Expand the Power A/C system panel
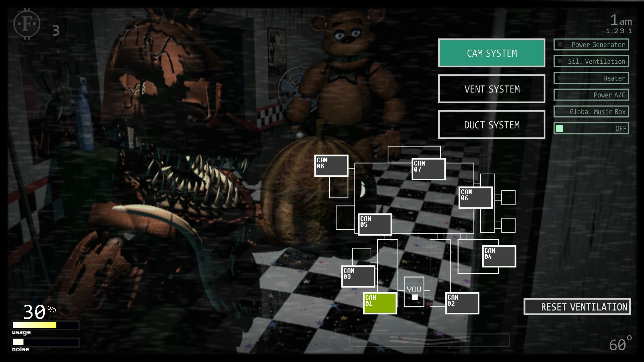Image resolution: width=644 pixels, height=362 pixels. point(594,95)
